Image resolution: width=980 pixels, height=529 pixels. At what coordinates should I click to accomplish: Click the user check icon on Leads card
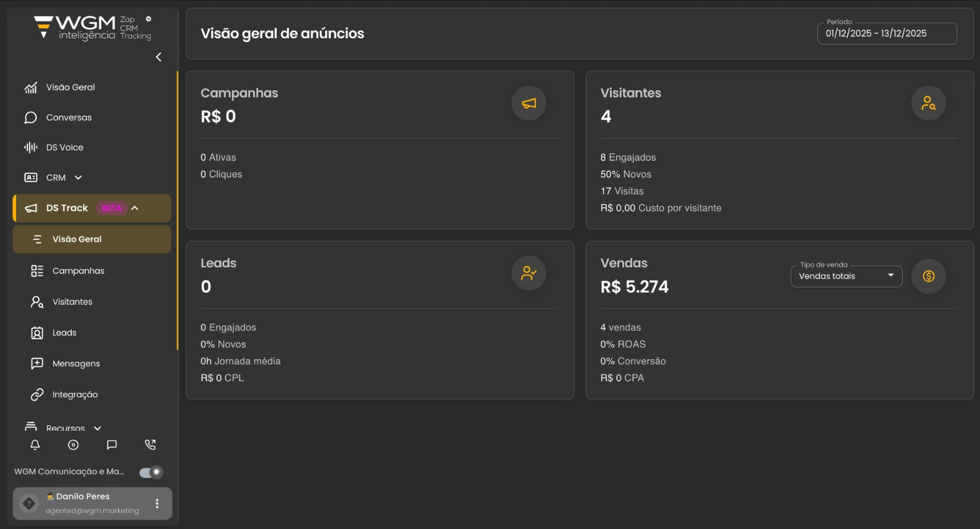529,273
